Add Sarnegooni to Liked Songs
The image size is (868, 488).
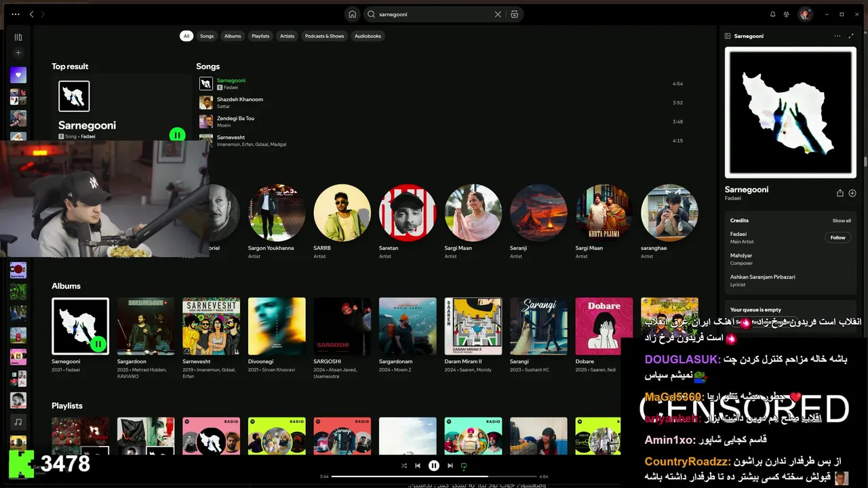point(852,193)
